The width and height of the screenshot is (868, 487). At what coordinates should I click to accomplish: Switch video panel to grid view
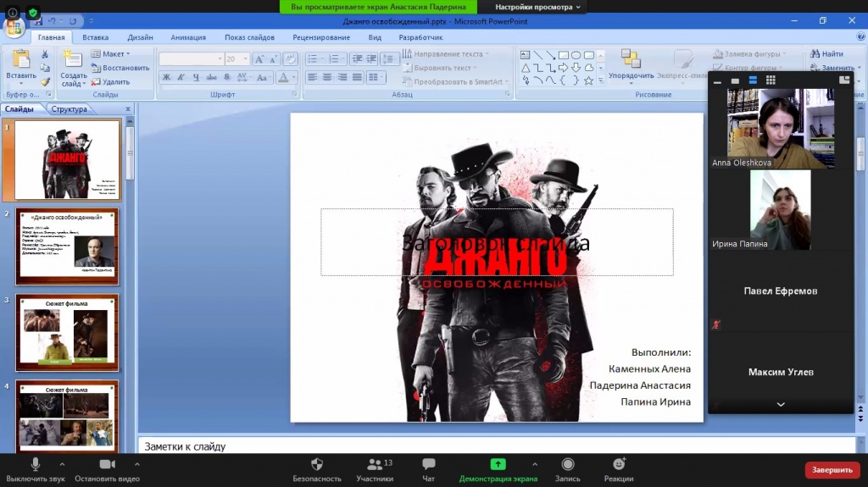point(771,80)
